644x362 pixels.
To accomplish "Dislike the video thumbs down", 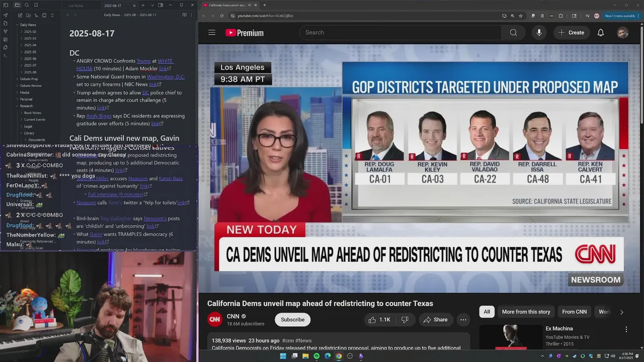I will pos(405,320).
